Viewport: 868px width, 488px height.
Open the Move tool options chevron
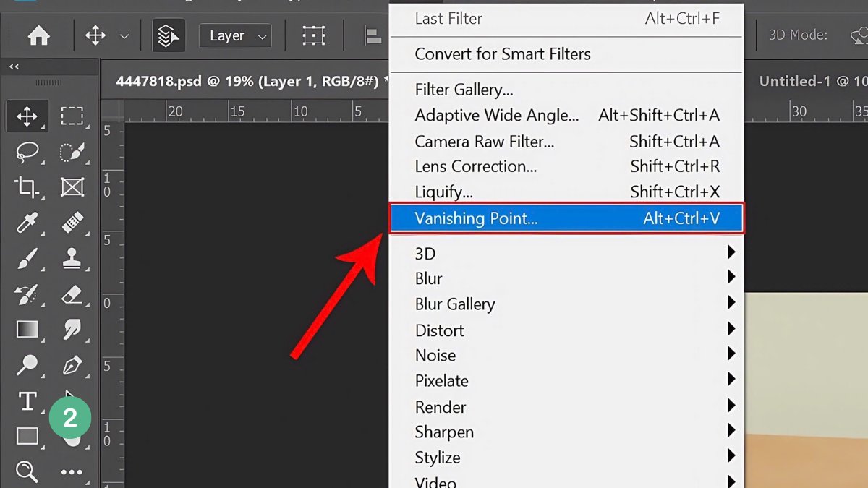pos(123,35)
